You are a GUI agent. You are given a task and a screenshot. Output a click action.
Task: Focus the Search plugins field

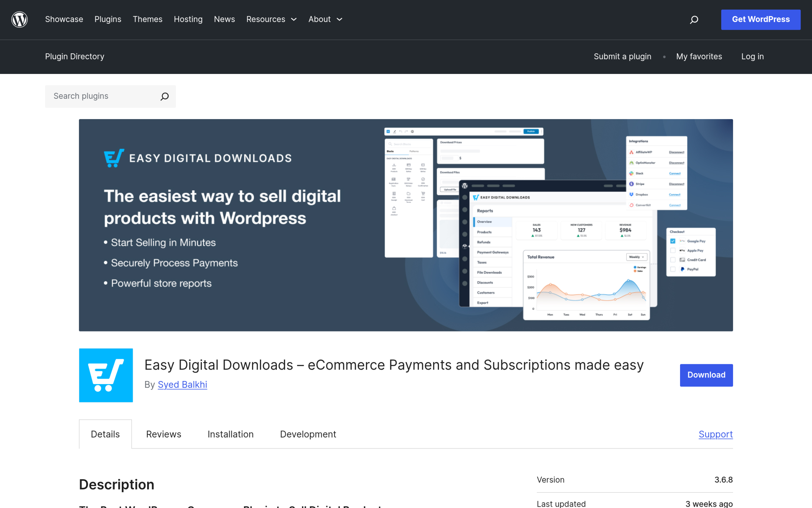tap(110, 97)
